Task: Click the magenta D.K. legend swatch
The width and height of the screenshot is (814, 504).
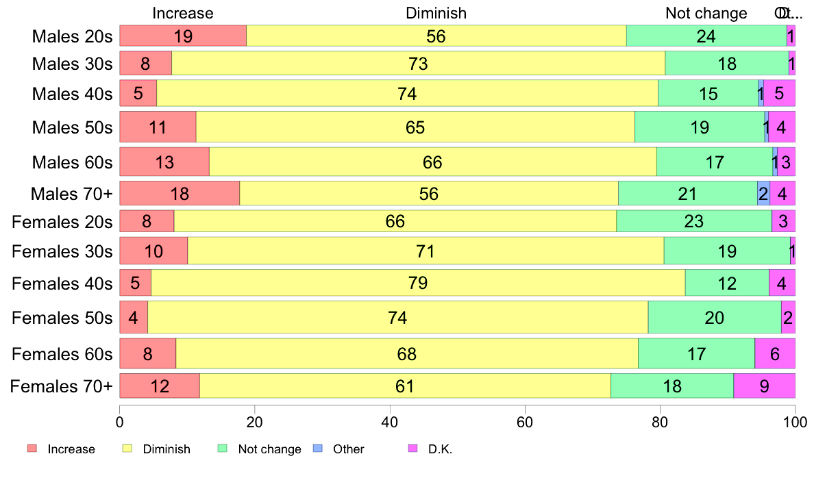Action: [412, 449]
